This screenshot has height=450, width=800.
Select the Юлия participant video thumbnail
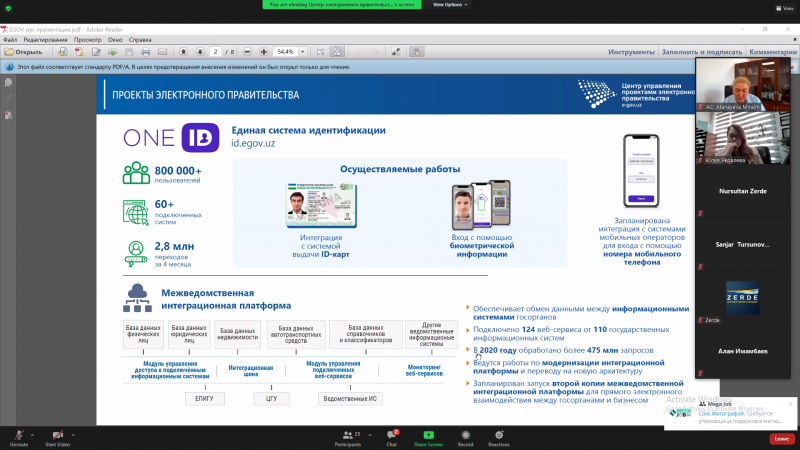coord(743,138)
